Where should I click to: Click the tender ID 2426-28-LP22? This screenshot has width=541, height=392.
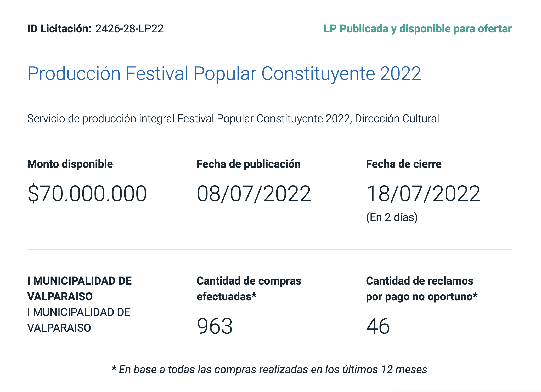click(x=129, y=29)
